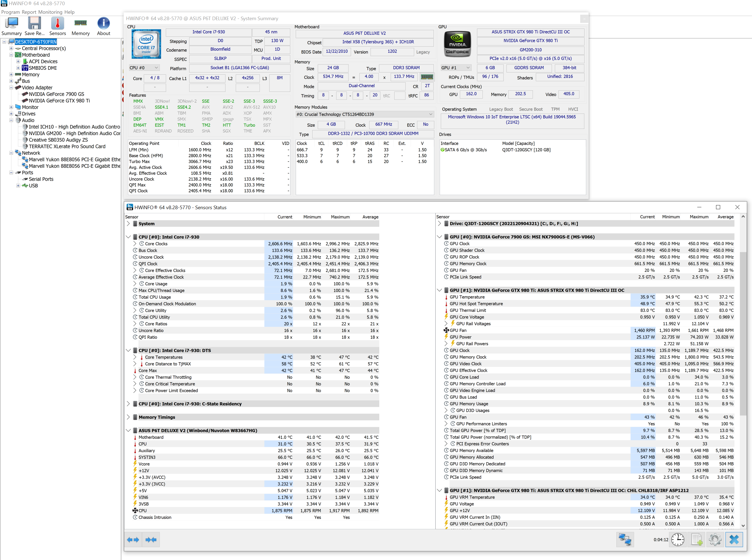This screenshot has width=752, height=560.
Task: Open sensor settings gear icon
Action: coord(715,539)
